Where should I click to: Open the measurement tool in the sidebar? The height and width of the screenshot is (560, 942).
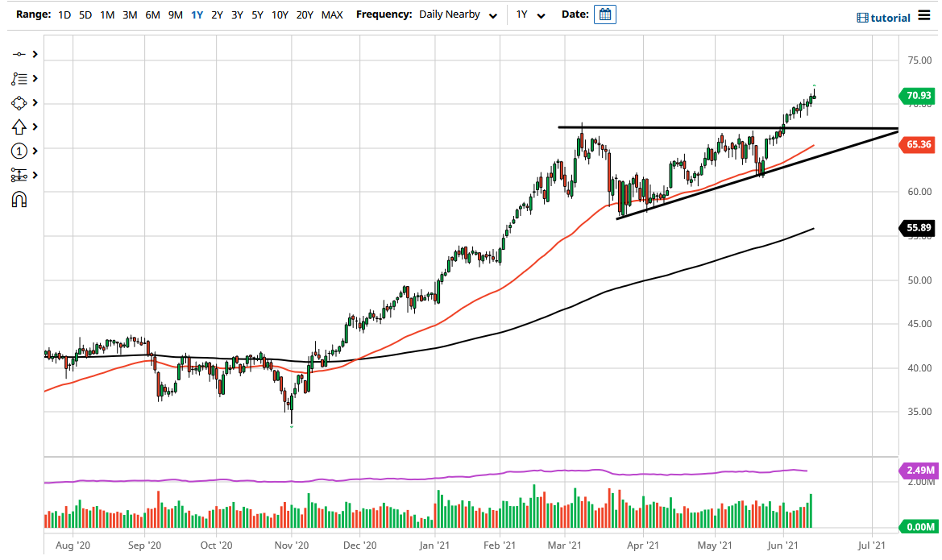tap(21, 175)
